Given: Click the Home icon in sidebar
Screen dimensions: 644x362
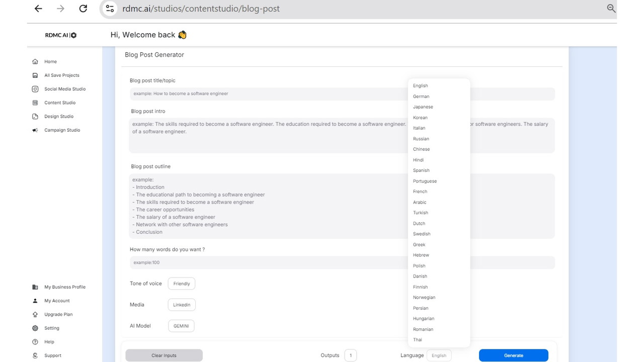Looking at the screenshot, I should (x=35, y=62).
